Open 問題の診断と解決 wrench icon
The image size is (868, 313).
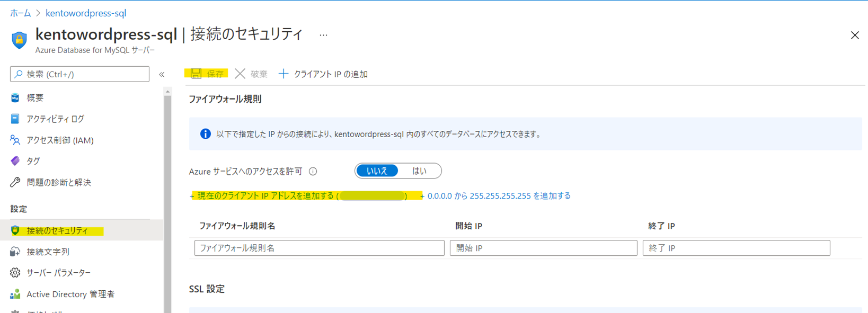pos(15,182)
